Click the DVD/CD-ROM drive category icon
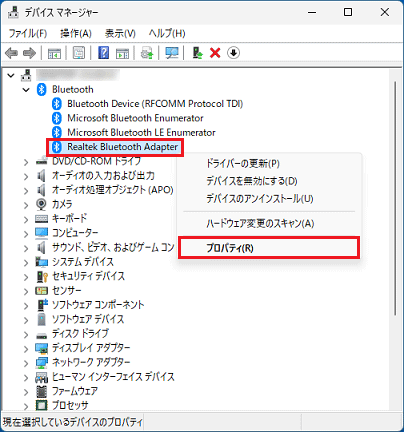 (41, 161)
